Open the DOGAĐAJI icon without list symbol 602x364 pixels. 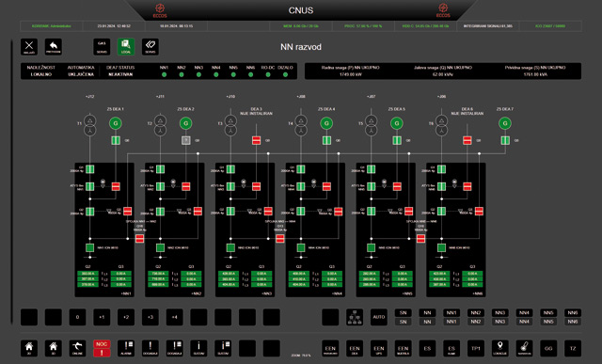coord(150,348)
